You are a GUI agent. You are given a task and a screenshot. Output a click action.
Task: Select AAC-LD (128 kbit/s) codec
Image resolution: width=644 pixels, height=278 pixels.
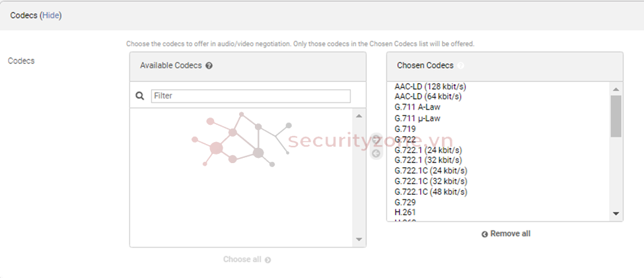pos(430,87)
